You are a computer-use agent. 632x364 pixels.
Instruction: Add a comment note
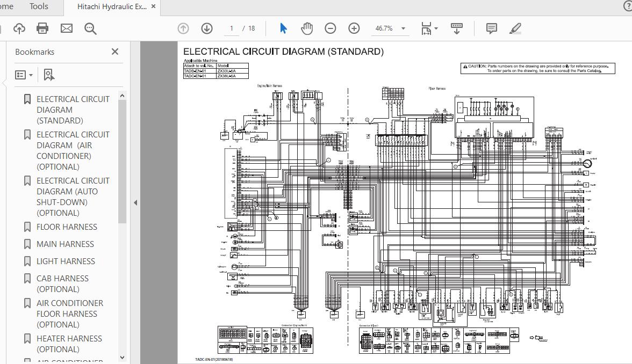(491, 28)
